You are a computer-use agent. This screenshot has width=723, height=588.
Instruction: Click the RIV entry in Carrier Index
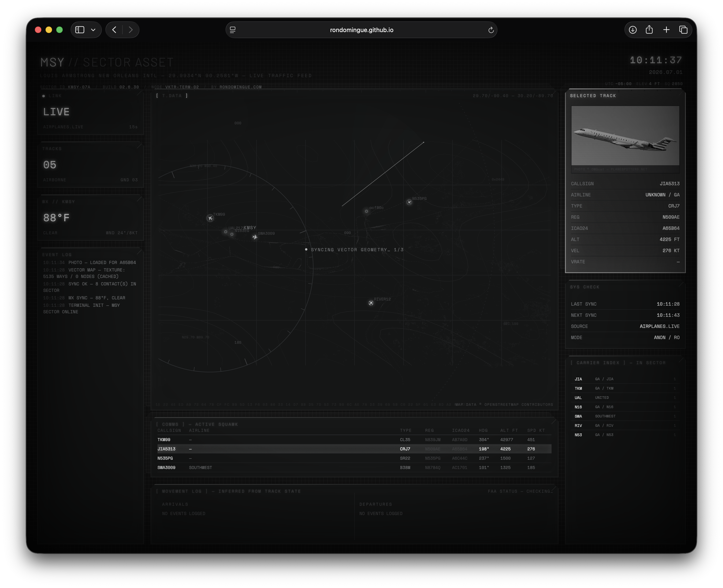[x=625, y=425]
